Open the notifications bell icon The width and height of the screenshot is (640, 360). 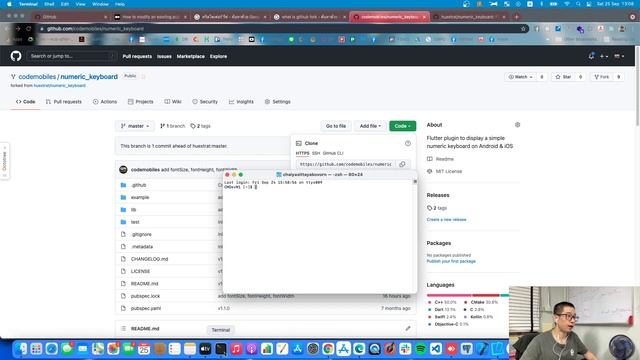[x=591, y=56]
